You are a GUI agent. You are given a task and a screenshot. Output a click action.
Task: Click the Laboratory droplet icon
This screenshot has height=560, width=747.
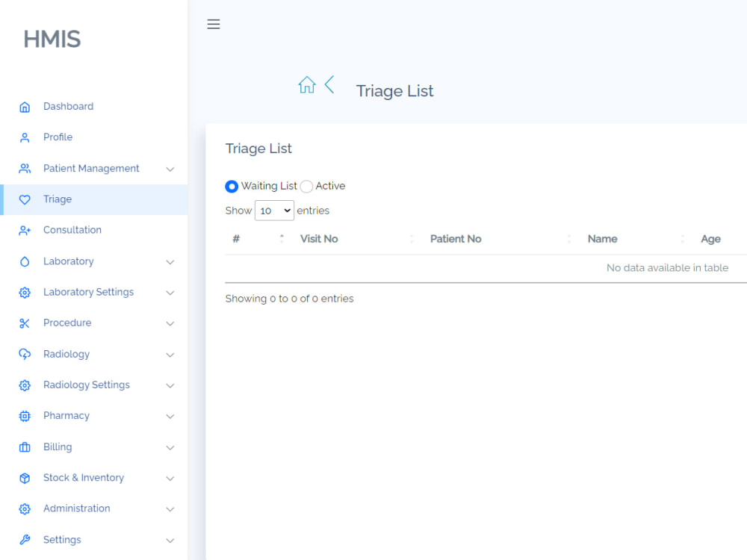pyautogui.click(x=25, y=261)
